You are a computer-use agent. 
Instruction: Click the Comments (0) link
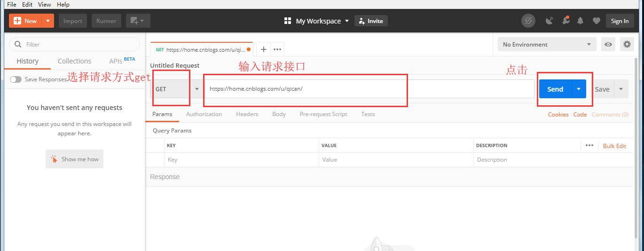click(610, 115)
